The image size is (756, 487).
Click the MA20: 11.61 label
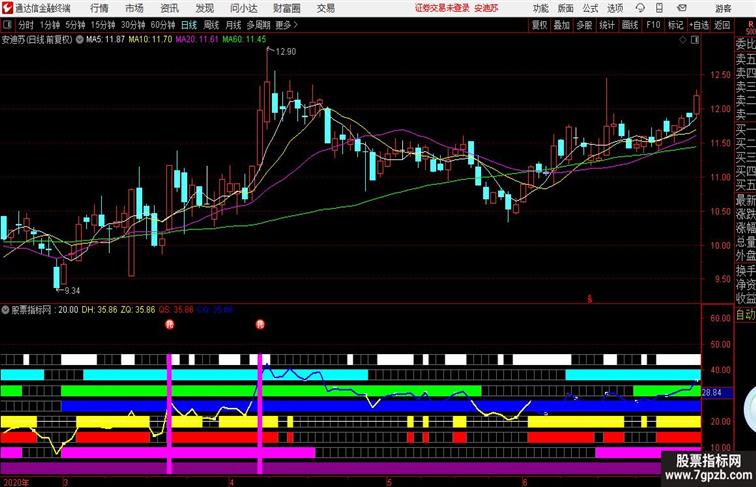pyautogui.click(x=197, y=40)
